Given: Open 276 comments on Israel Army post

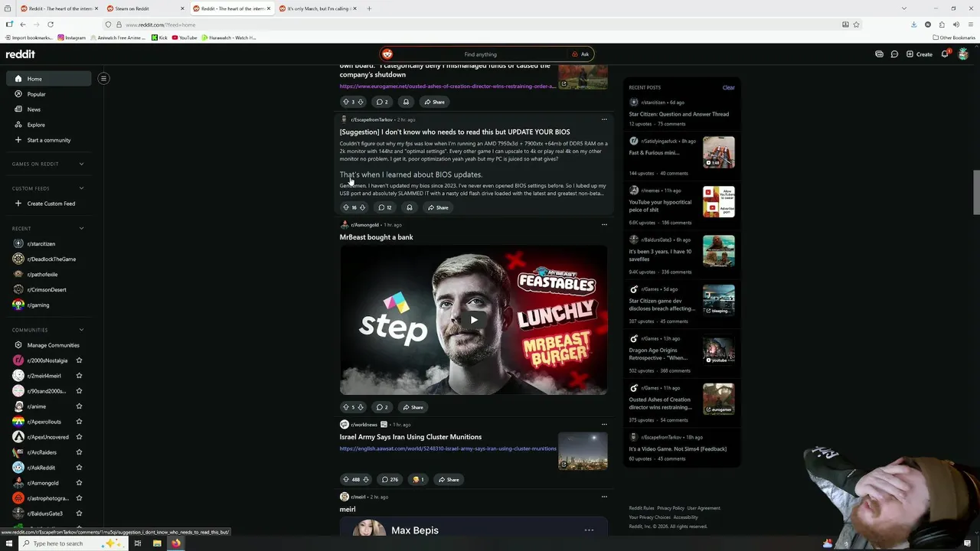Looking at the screenshot, I should pyautogui.click(x=390, y=480).
